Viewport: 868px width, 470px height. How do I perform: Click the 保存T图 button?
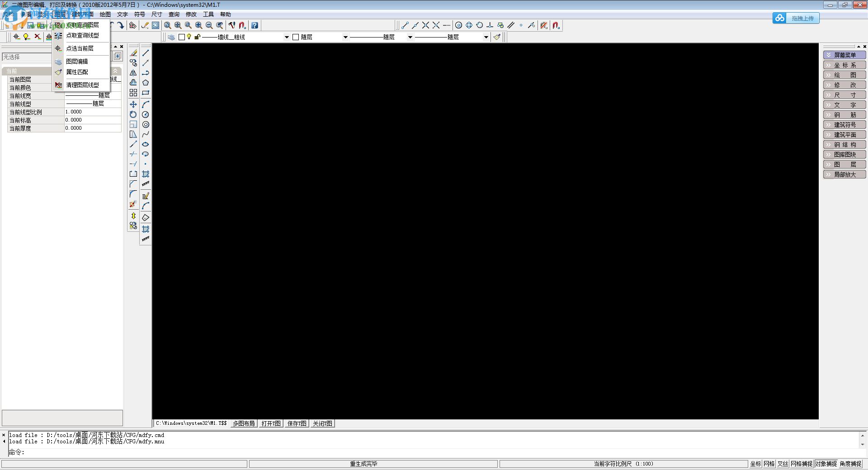coord(297,423)
